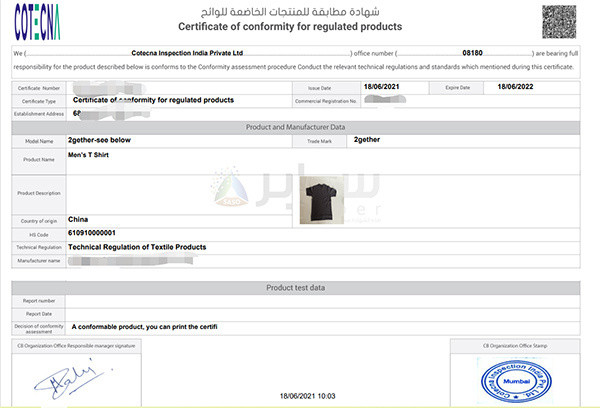Click the Men's T Shirt product name
Screen dimensions: 600x408
91,157
